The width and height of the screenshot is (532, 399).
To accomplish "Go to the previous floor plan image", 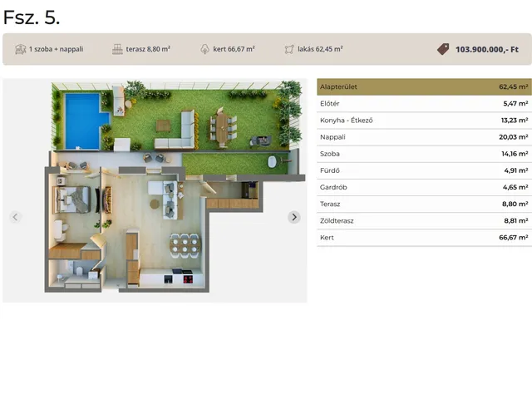I will [15, 217].
